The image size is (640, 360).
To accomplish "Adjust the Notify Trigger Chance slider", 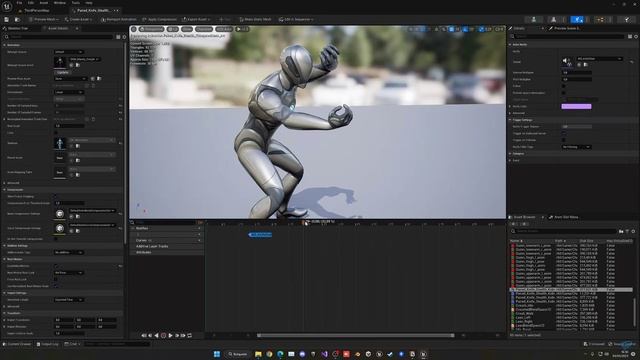I will pos(576,127).
